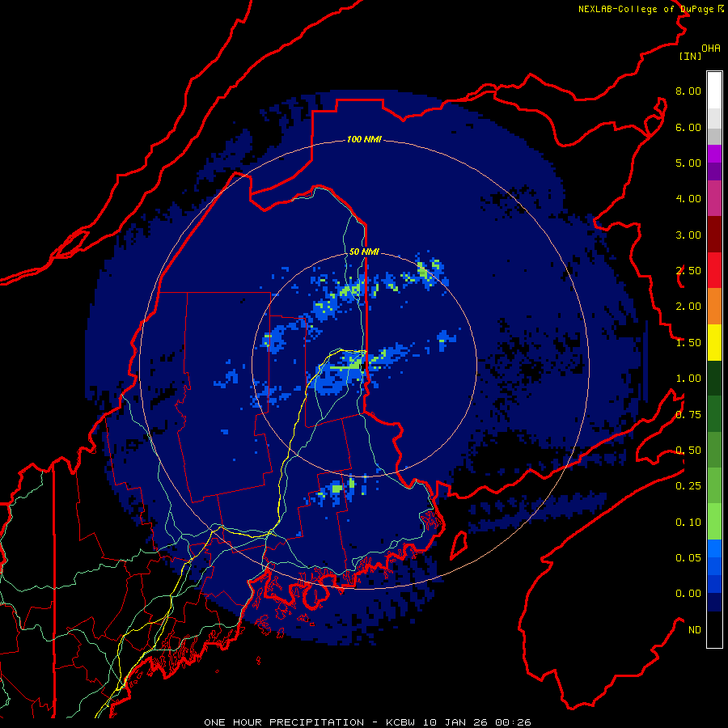Select the 0.50 legend value
This screenshot has width=728, height=728.
688,451
